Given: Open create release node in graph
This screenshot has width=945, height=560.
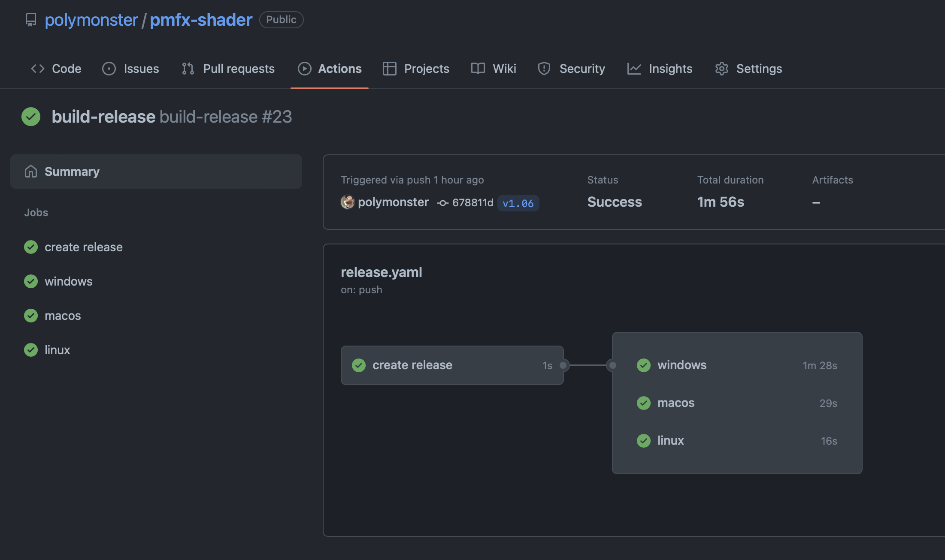Looking at the screenshot, I should (452, 365).
